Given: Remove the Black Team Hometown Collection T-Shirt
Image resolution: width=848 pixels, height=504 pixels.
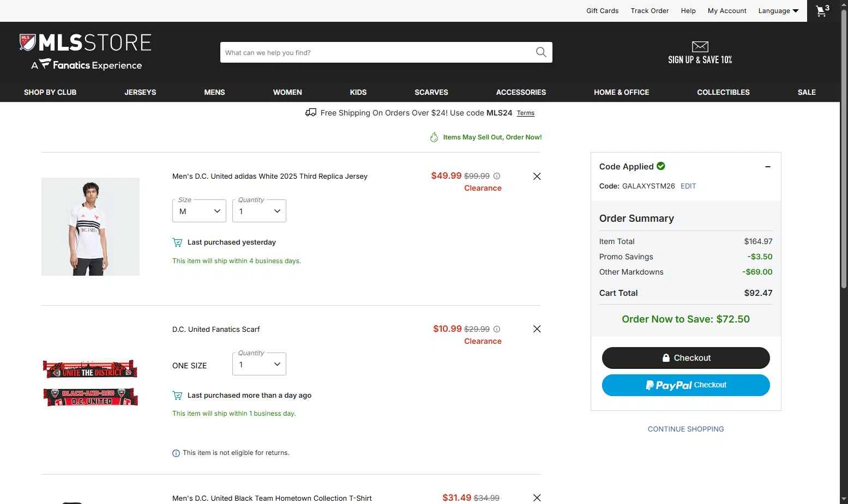Looking at the screenshot, I should click(537, 498).
